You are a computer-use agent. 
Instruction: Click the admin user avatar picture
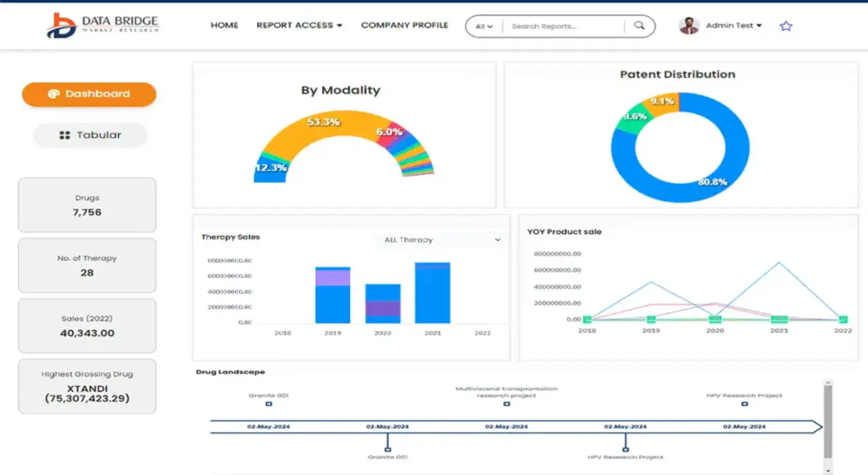[689, 26]
